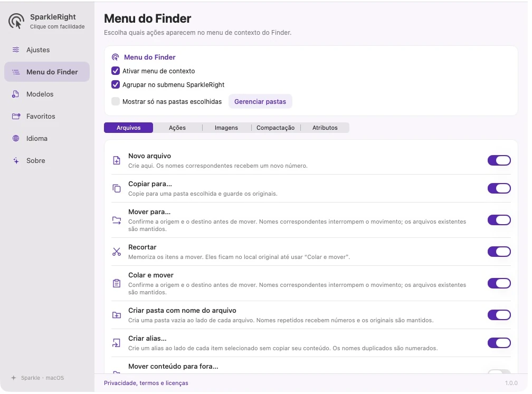The image size is (532, 394).
Task: Uncheck Ativar menu de contexto
Action: click(x=116, y=71)
